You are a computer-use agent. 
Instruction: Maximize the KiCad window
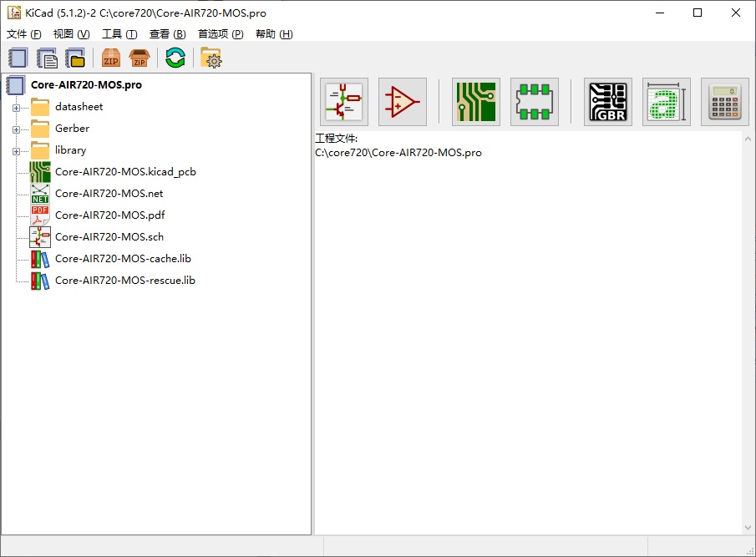pyautogui.click(x=698, y=13)
